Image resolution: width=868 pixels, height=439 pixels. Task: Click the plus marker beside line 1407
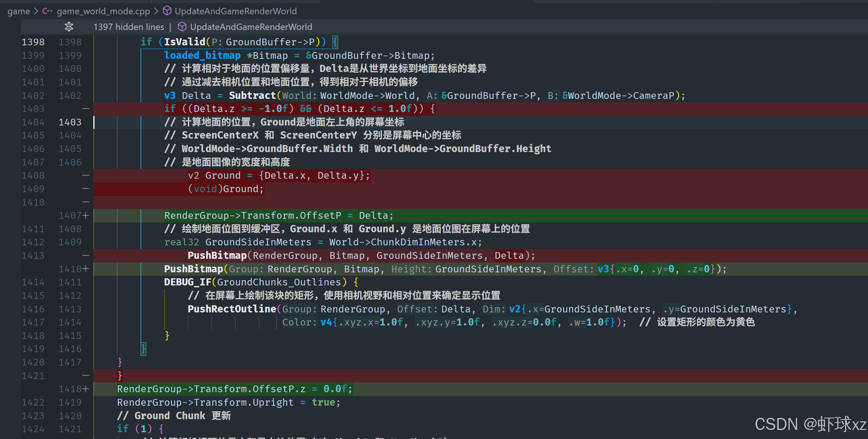point(86,215)
